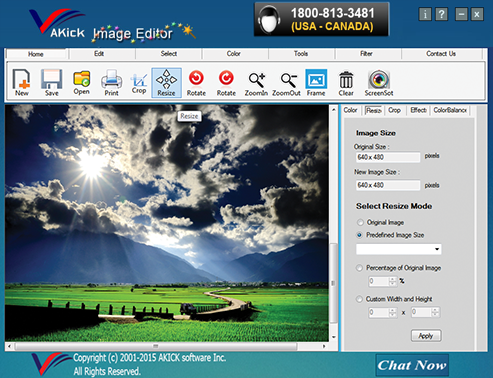Rotate image clockwise with second Rotate icon
The height and width of the screenshot is (378, 493).
click(226, 83)
